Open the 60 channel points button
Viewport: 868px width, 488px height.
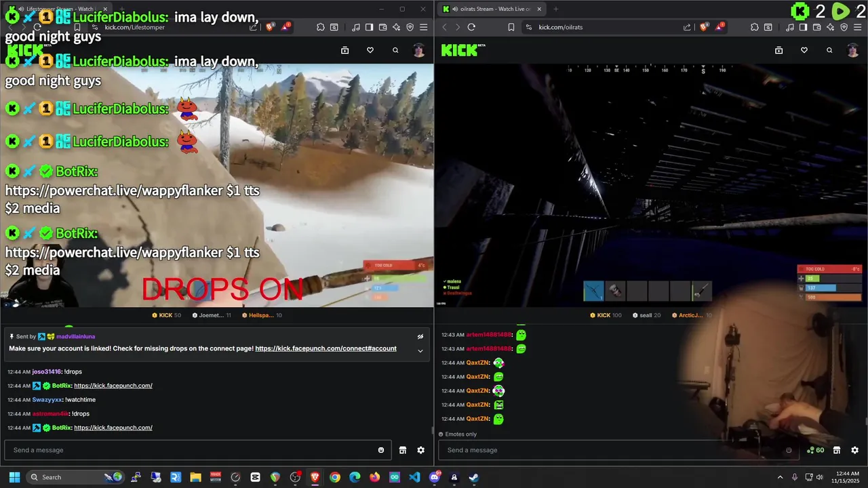pyautogui.click(x=815, y=450)
